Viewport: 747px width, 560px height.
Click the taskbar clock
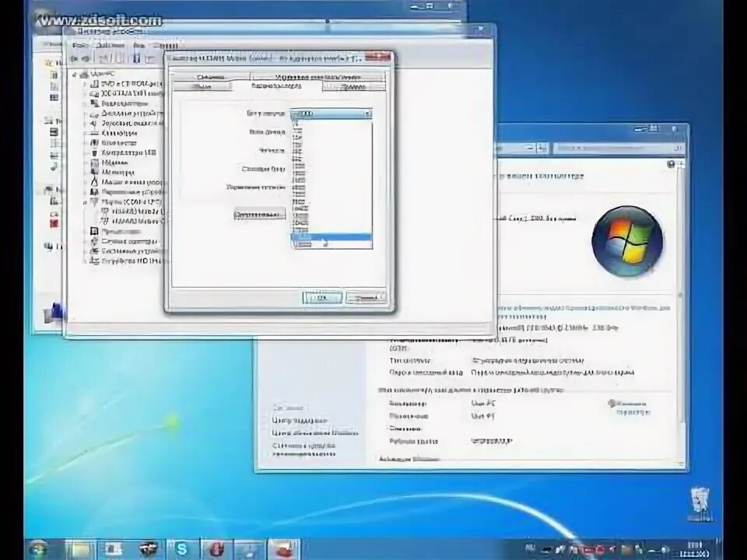695,549
